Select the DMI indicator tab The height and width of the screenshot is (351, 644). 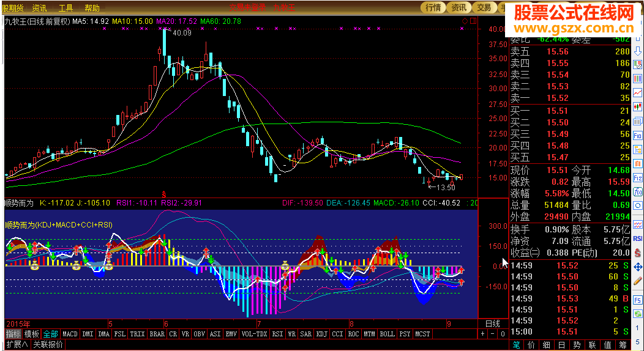click(88, 334)
